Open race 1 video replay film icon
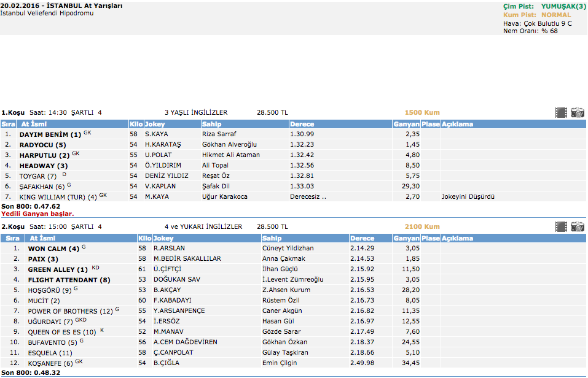 pos(561,113)
